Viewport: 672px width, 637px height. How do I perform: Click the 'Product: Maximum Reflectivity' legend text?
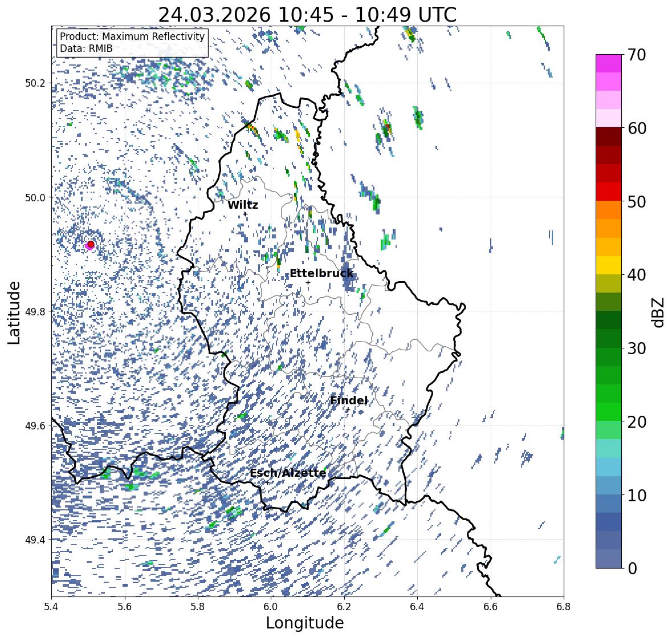click(132, 36)
